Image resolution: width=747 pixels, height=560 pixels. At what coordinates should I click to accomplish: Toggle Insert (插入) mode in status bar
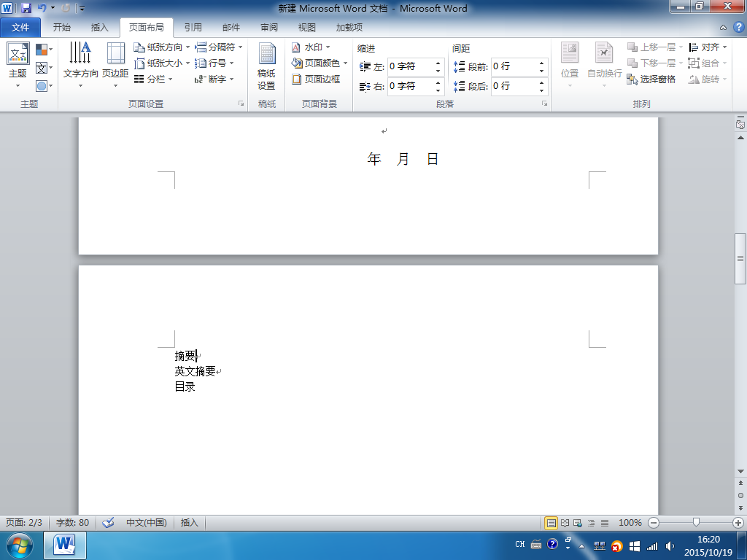pos(189,522)
